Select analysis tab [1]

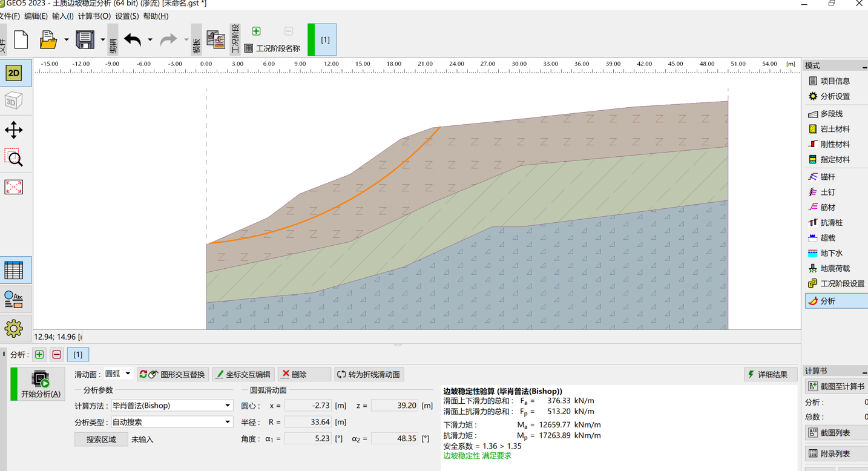click(x=78, y=355)
